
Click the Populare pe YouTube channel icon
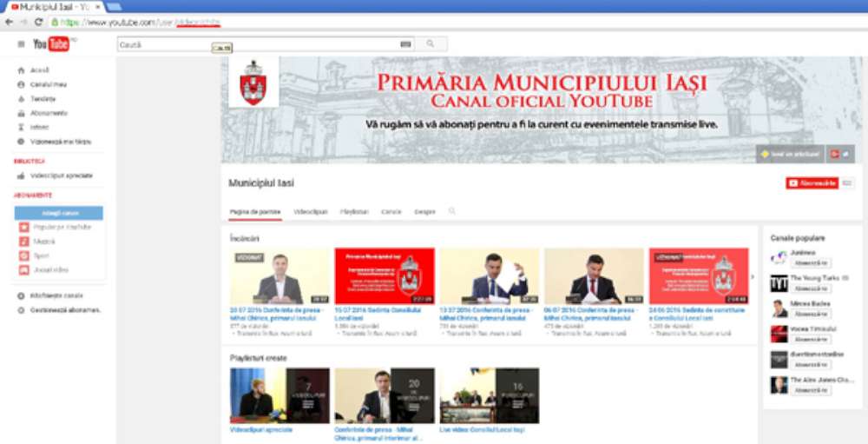[x=23, y=228]
